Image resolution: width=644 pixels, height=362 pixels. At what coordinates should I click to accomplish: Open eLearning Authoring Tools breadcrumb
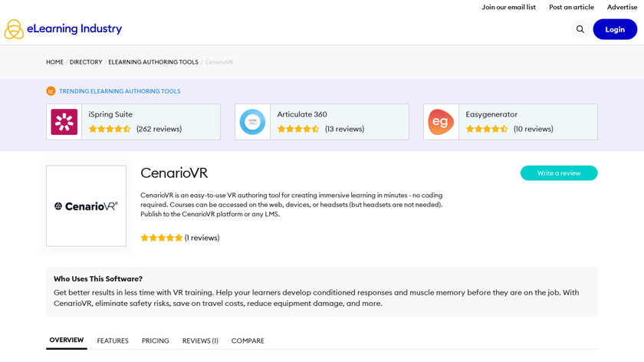pos(153,62)
